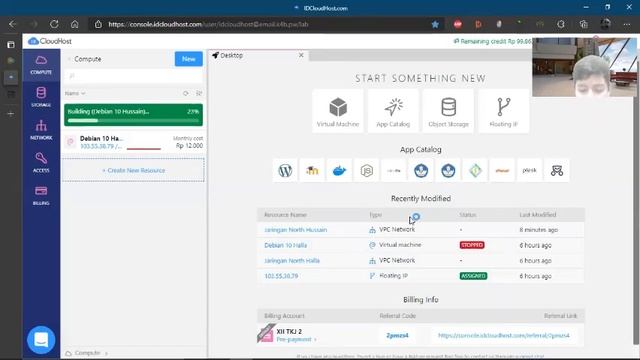Create new Object Storage
Image resolution: width=640 pixels, height=360 pixels.
tap(448, 111)
